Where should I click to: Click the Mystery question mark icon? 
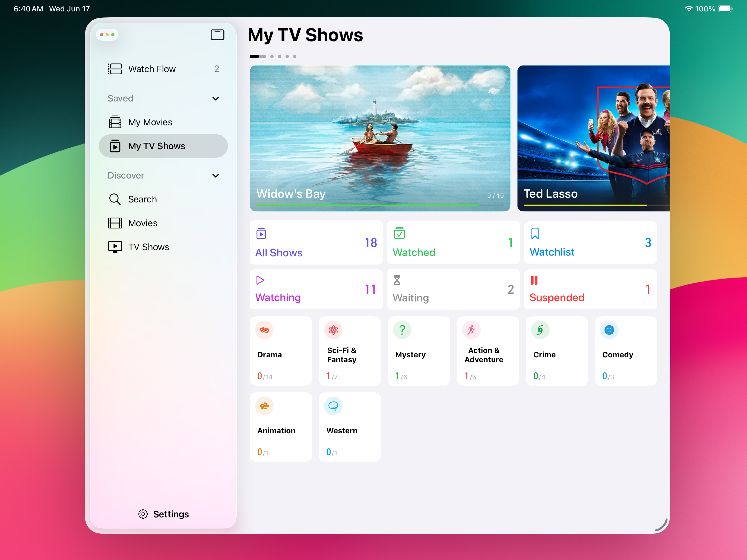402,330
